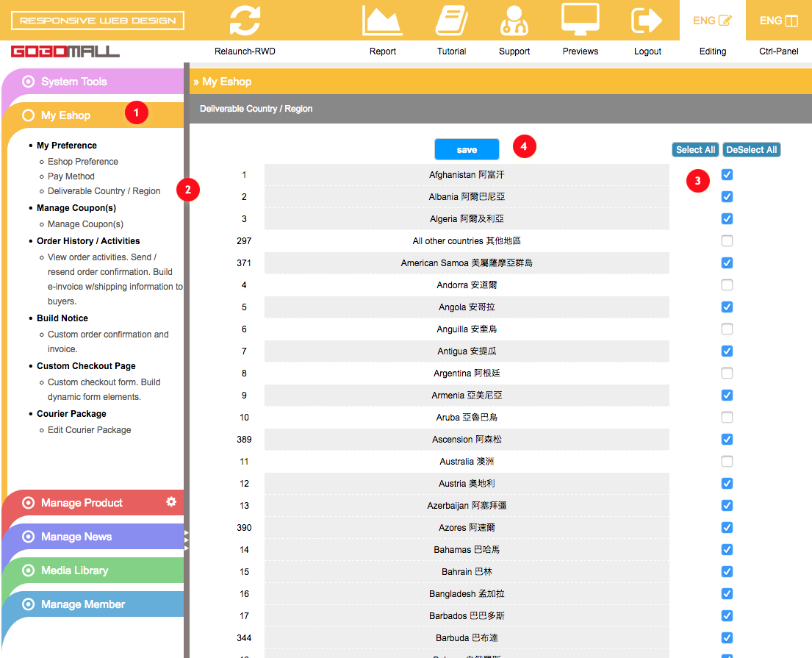Screen dimensions: 812x658
Task: Uncheck the Barbuda checkbox
Action: (727, 638)
